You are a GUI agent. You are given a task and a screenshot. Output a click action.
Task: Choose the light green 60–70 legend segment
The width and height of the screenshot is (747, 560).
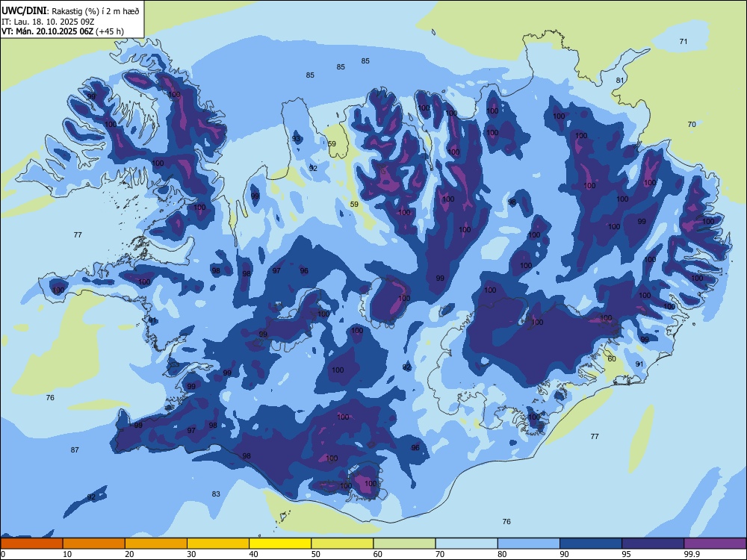pyautogui.click(x=404, y=544)
